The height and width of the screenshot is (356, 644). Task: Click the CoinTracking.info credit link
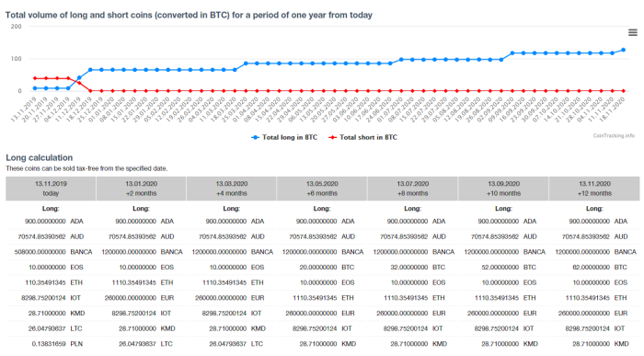click(614, 135)
